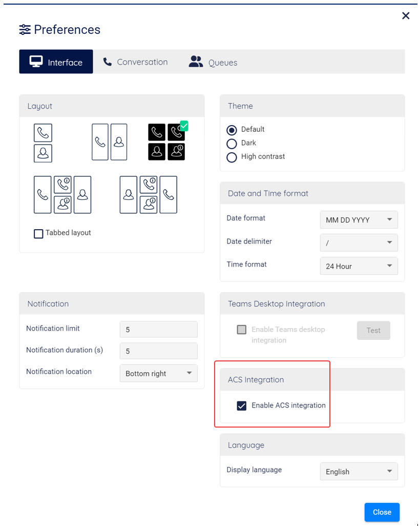Select three-column layout with contact panel first
The width and height of the screenshot is (420, 526).
[x=149, y=195]
